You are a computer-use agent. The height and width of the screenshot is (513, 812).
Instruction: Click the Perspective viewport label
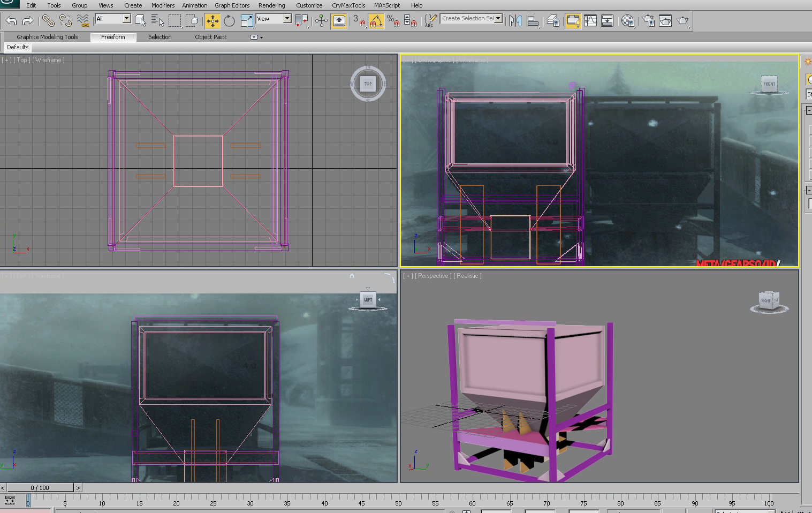(433, 276)
